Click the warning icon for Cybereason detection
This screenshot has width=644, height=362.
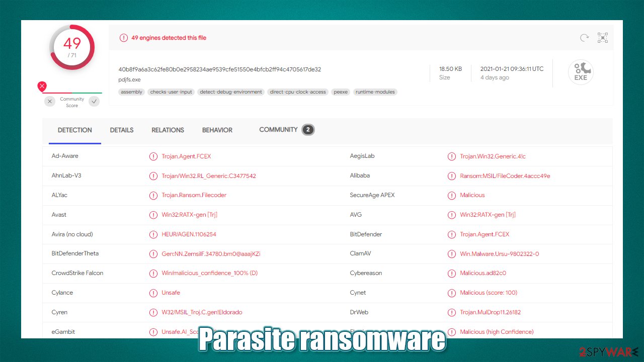coord(451,274)
